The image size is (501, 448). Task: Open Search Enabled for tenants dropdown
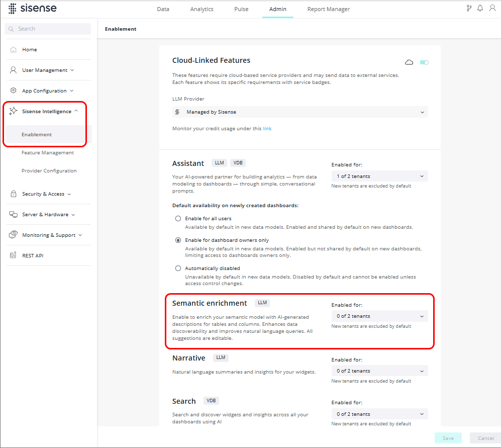coord(379,414)
